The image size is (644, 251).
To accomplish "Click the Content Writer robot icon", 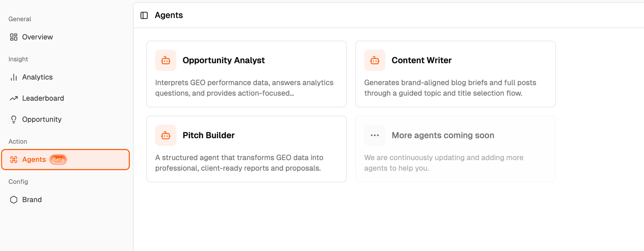I will [375, 60].
